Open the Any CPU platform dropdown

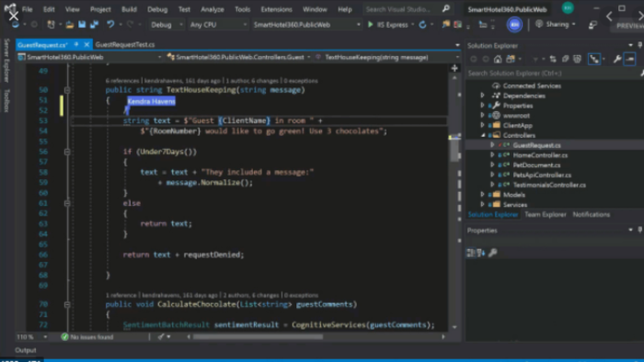click(218, 25)
